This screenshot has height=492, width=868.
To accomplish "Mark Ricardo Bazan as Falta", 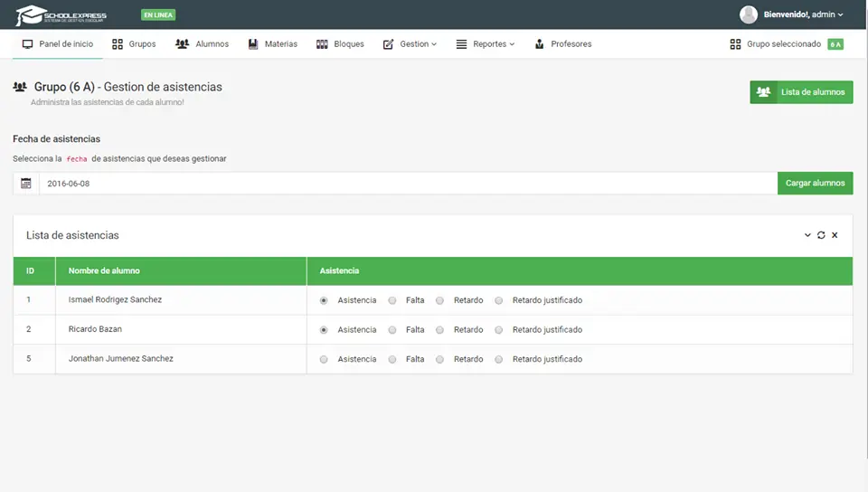I will pos(392,330).
